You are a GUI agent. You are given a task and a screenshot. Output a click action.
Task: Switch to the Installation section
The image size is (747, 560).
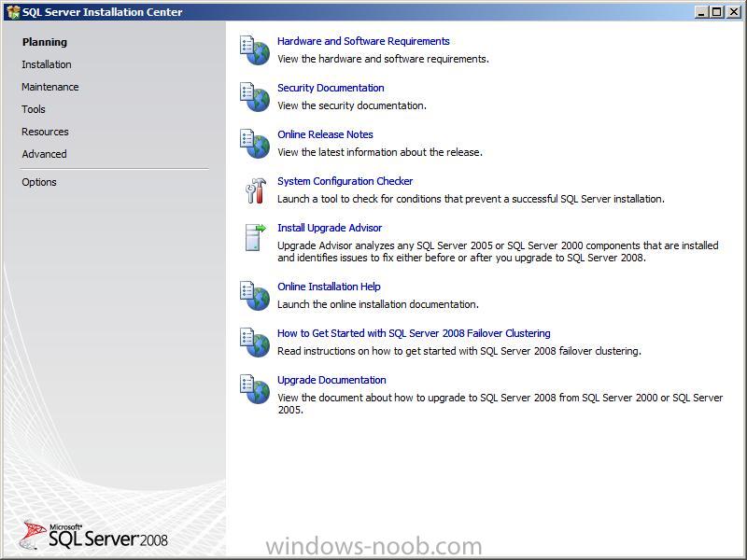[x=47, y=64]
